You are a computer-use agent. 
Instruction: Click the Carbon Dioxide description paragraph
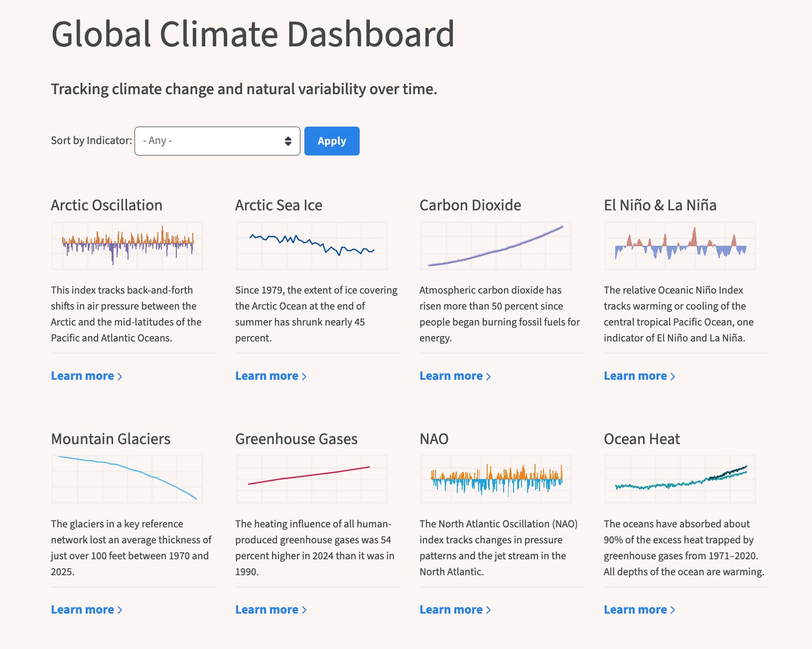[500, 314]
